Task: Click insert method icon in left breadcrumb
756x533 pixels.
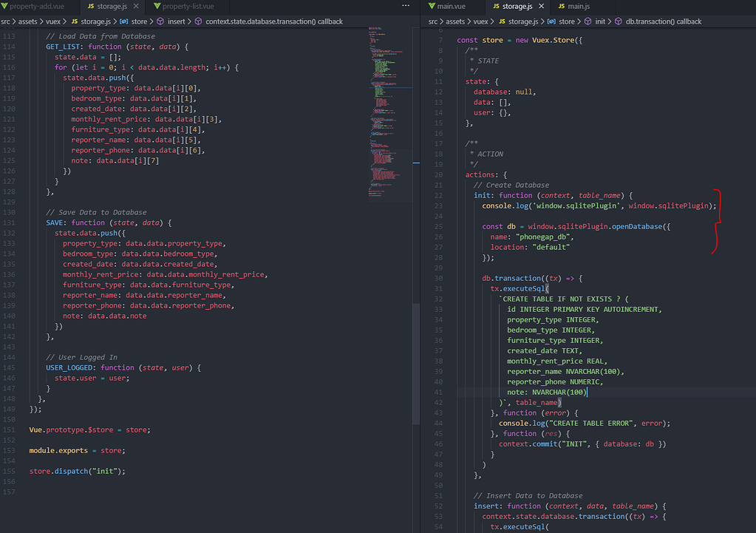Action: pos(160,21)
